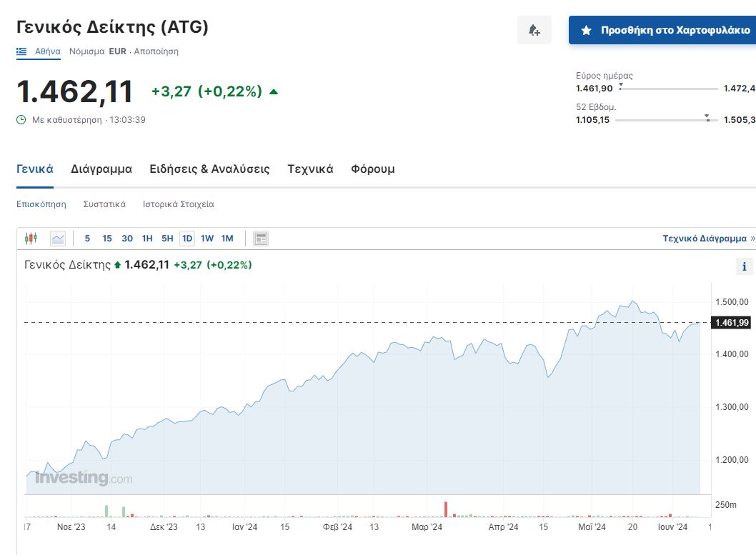Click the chart info icon
Viewport: 756px width, 555px height.
[x=744, y=267]
